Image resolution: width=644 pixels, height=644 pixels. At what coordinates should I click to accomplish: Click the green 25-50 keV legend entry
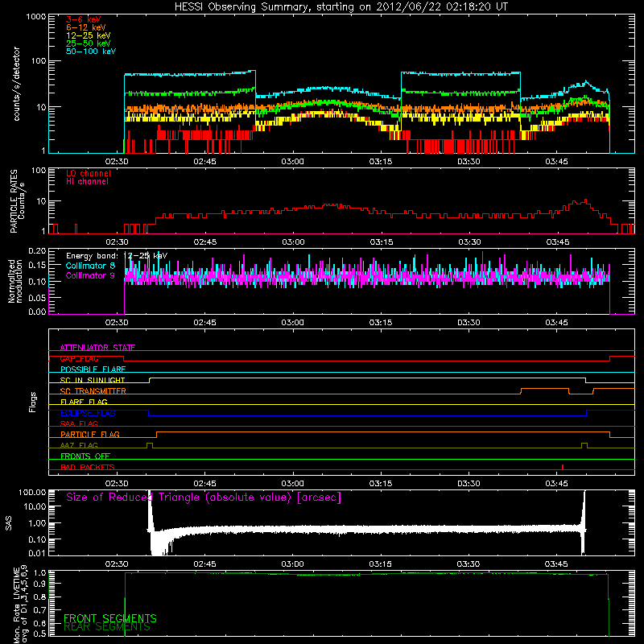point(89,43)
